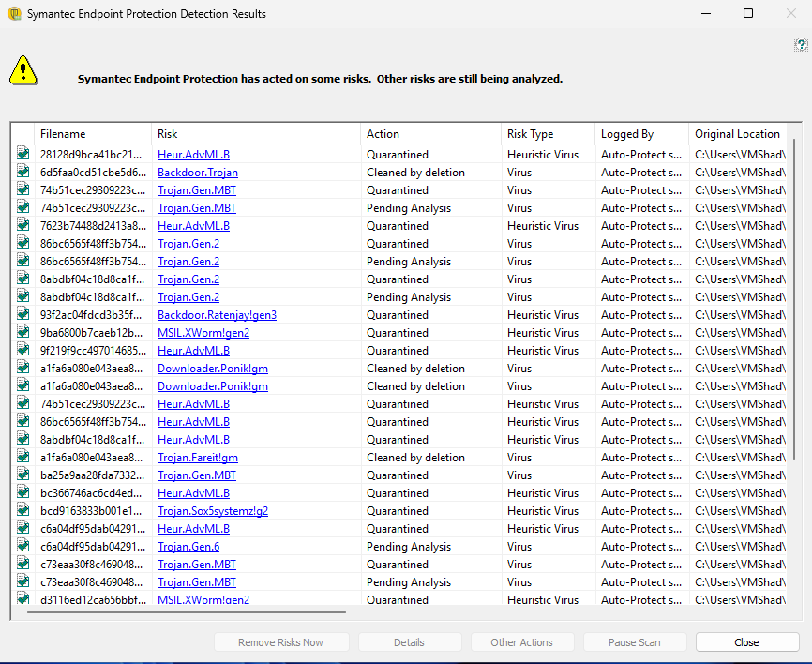Select the row icon for file bc366746ac6cd4ed
This screenshot has width=812, height=664.
click(23, 492)
